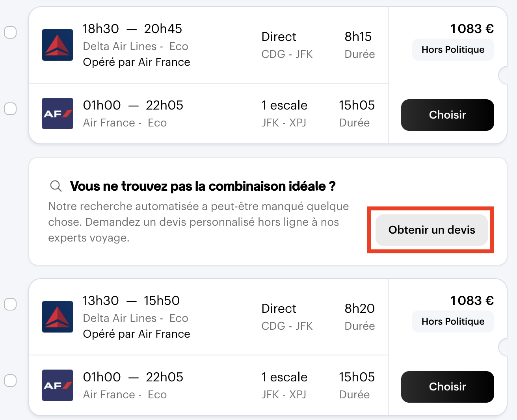Click the magnifier icon beside 'Vous ne trouvez pas'
Image resolution: width=517 pixels, height=420 pixels.
click(x=56, y=186)
